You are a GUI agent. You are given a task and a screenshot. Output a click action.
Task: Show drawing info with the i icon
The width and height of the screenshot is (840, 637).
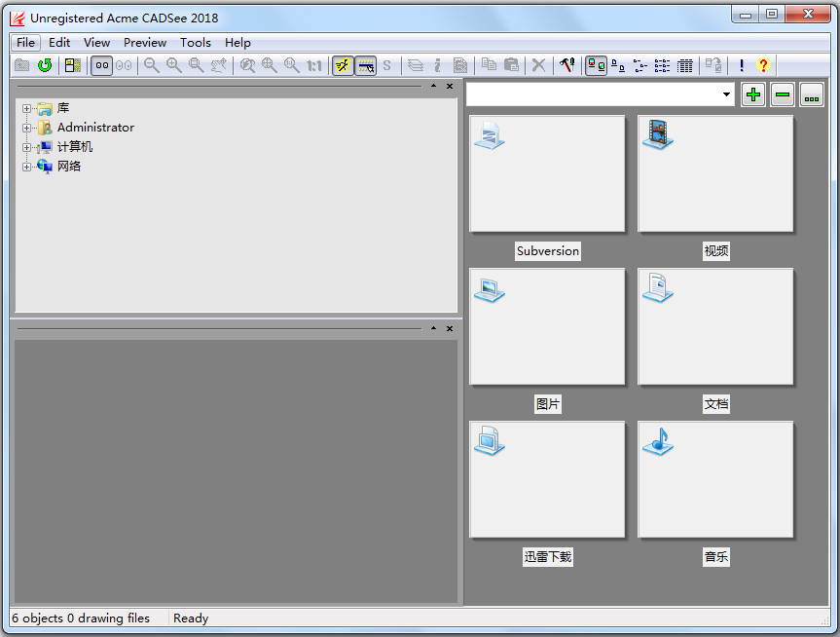438,65
